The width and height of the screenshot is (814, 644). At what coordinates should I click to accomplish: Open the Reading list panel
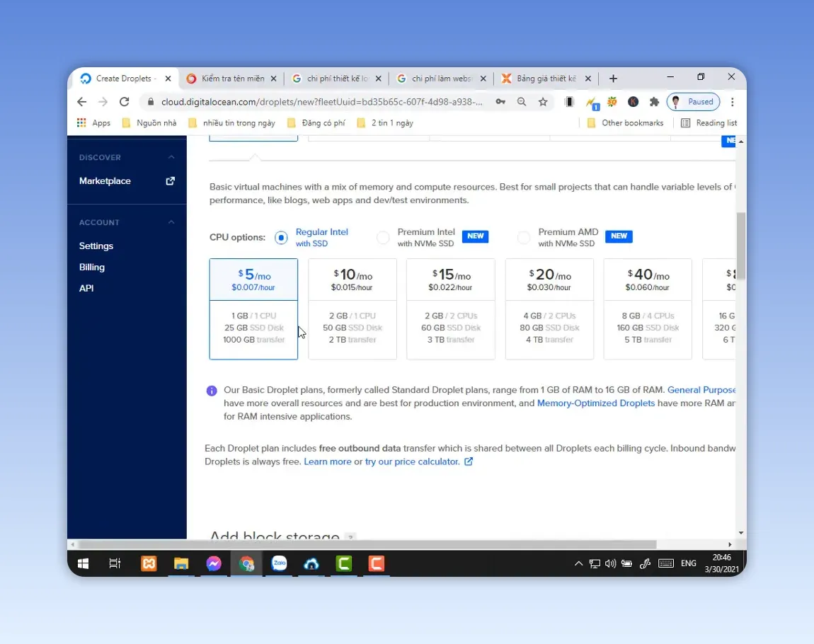point(709,123)
